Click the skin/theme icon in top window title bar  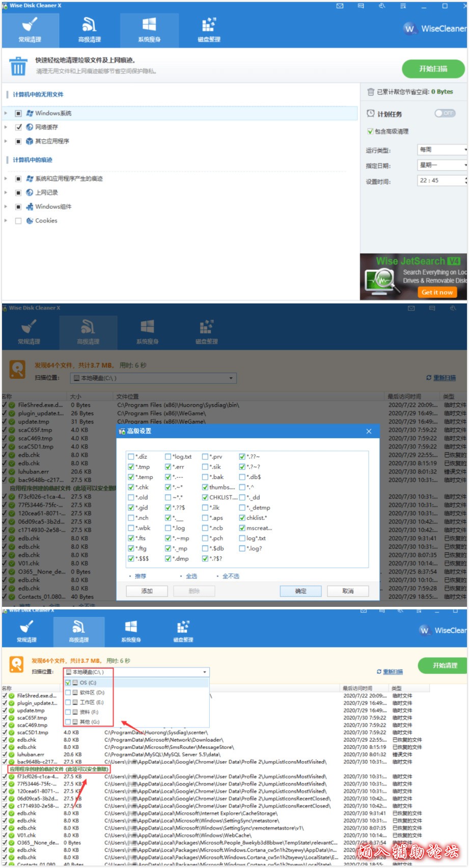382,6
